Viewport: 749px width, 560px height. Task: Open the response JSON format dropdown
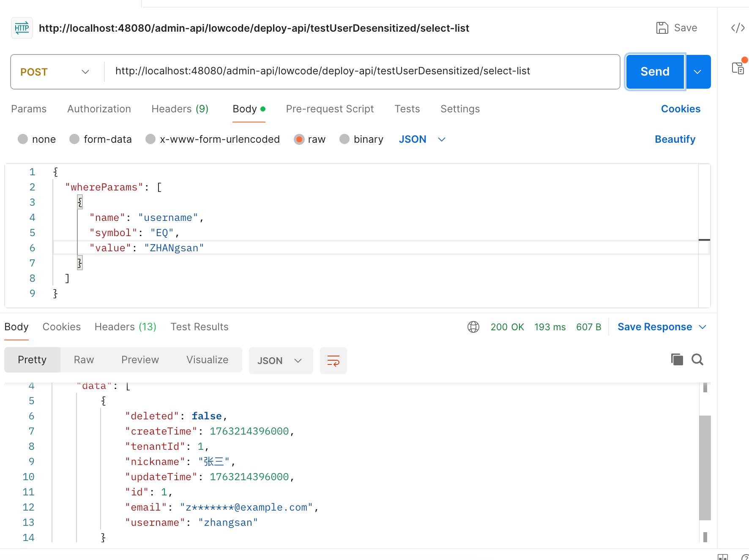point(280,361)
